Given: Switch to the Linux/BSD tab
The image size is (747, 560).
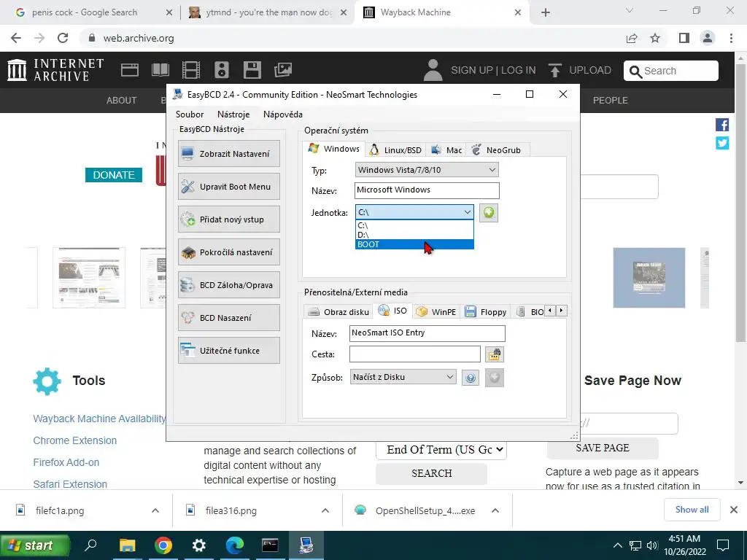Looking at the screenshot, I should [395, 150].
